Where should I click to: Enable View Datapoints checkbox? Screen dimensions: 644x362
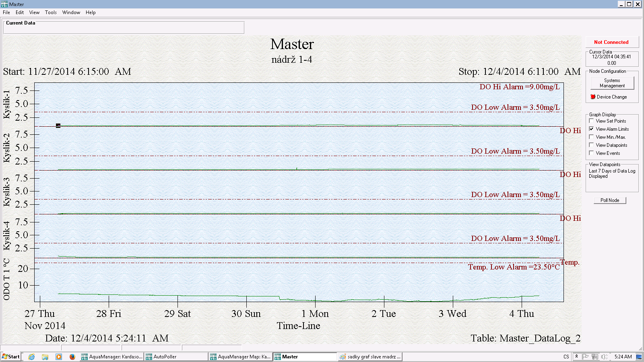(x=591, y=145)
